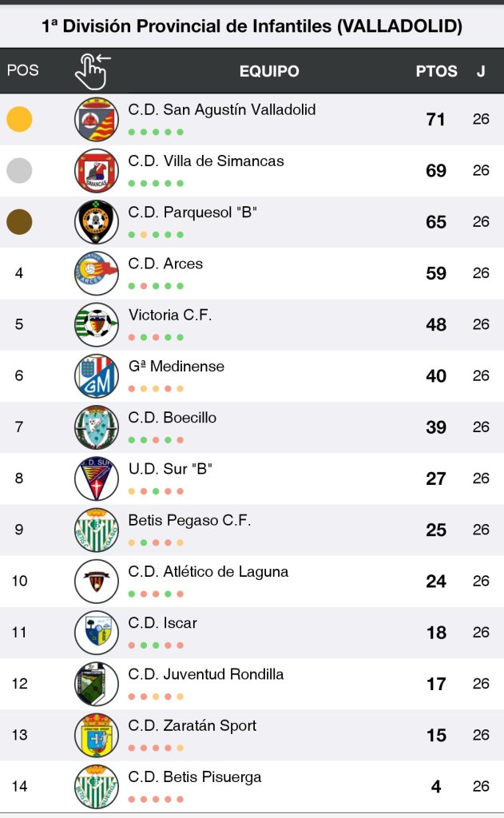Select the POS column header
This screenshot has width=504, height=818.
pyautogui.click(x=22, y=70)
